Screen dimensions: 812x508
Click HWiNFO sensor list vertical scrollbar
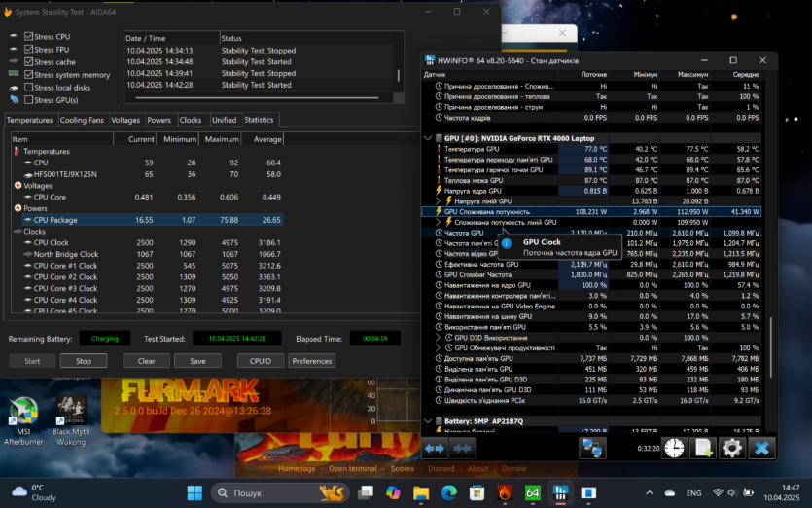click(771, 348)
